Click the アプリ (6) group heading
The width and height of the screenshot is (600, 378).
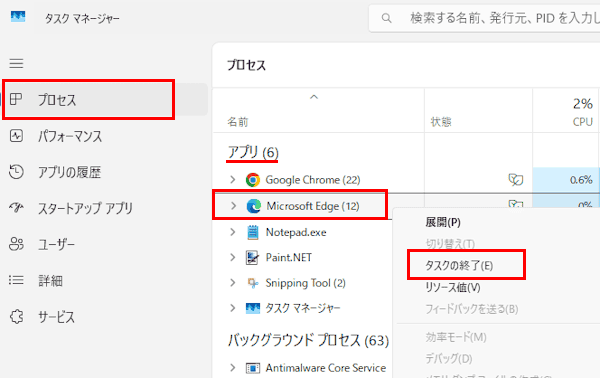pyautogui.click(x=253, y=152)
